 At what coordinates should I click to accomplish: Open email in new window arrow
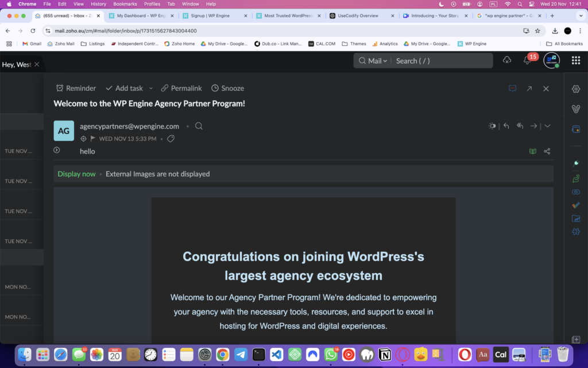click(529, 89)
